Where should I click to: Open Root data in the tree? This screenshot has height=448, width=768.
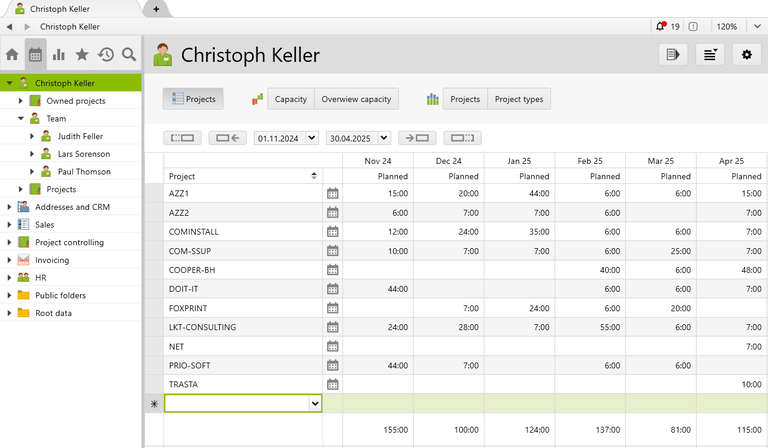tap(53, 313)
